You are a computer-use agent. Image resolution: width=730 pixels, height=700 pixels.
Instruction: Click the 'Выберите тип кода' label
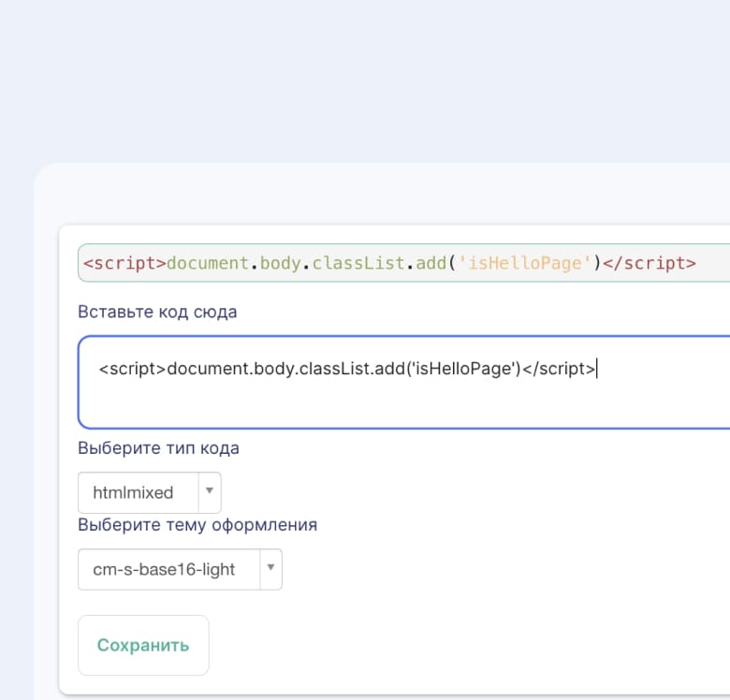(x=159, y=447)
